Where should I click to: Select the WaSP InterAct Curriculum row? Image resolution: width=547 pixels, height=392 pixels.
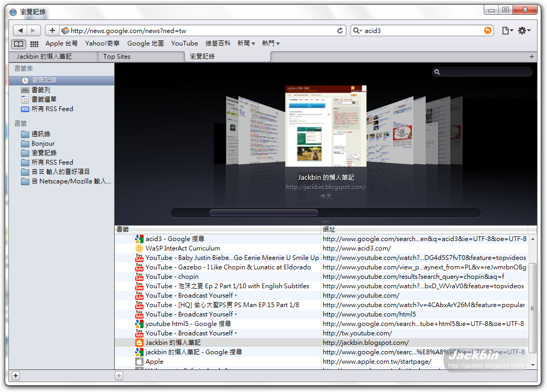pyautogui.click(x=321, y=248)
